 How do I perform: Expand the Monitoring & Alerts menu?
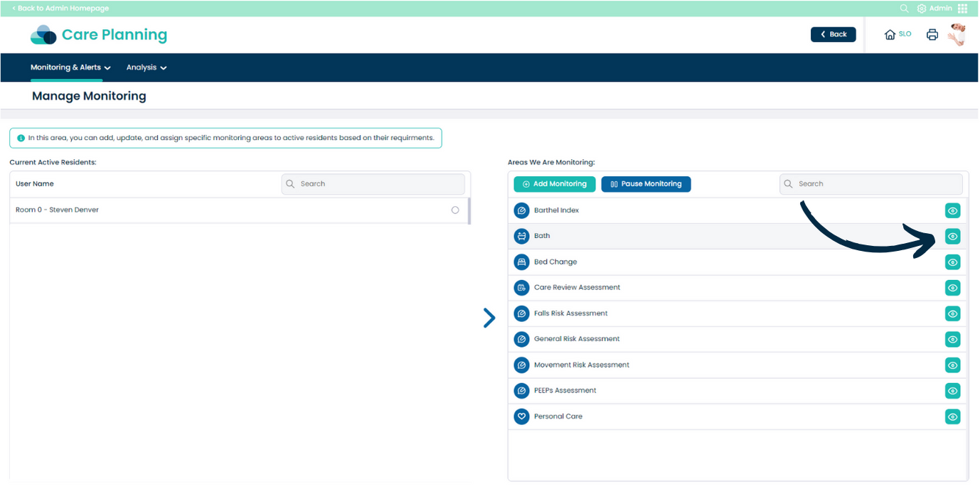click(70, 68)
